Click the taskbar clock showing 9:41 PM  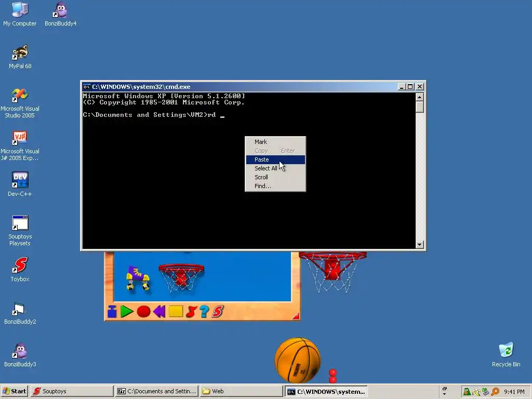[514, 392]
